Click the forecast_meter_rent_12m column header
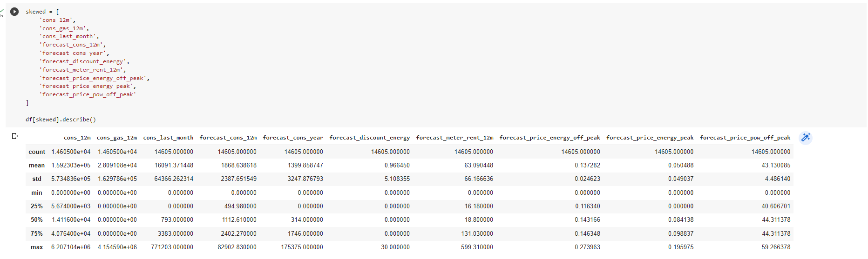 point(454,138)
